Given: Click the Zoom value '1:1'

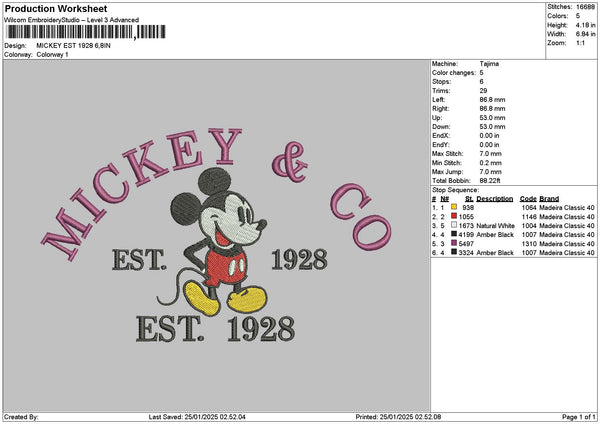Looking at the screenshot, I should tap(580, 43).
